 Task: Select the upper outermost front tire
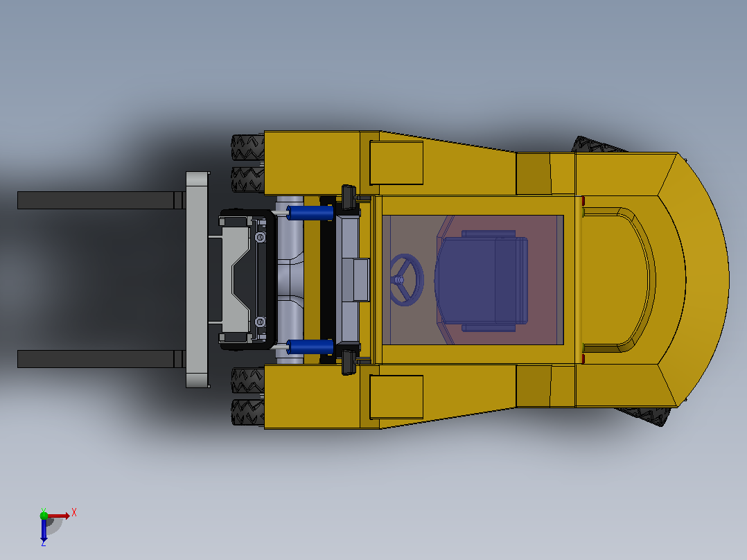248,147
